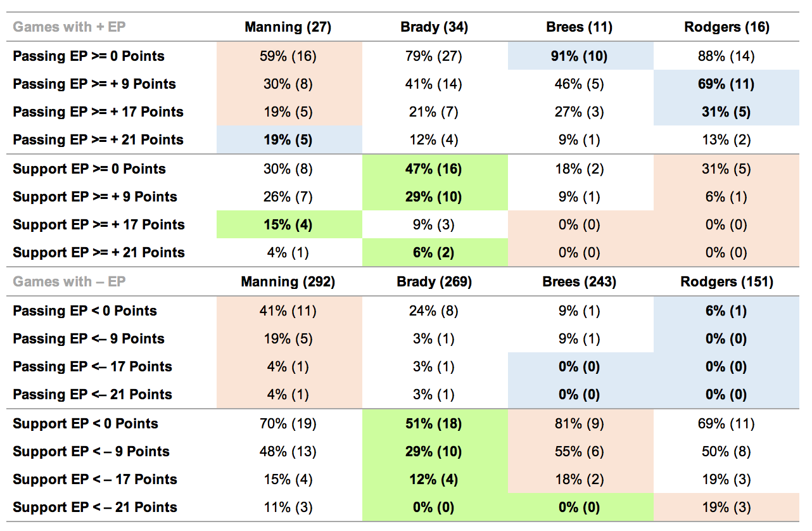Image resolution: width=812 pixels, height=531 pixels.
Task: Select the "Manning (292)" column header
Action: click(x=288, y=282)
